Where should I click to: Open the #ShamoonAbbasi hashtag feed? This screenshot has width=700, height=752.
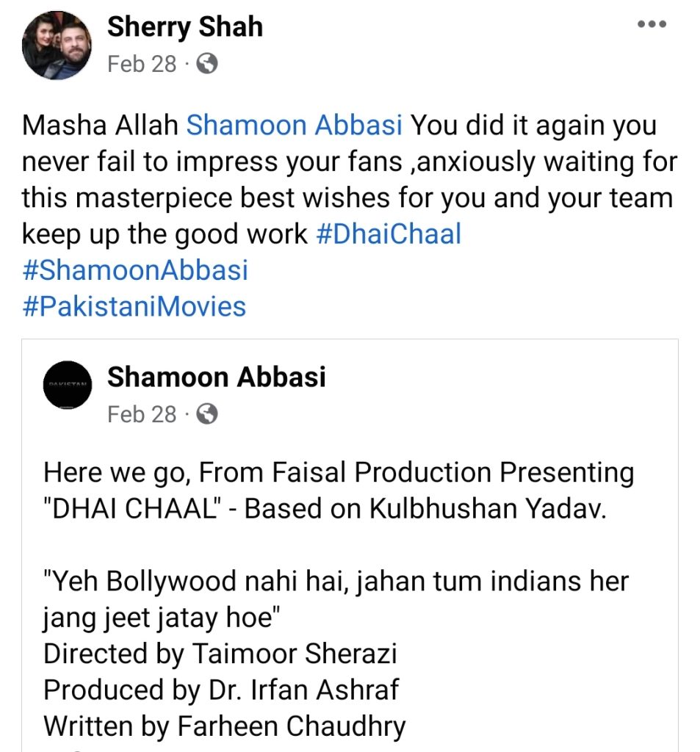tap(136, 270)
